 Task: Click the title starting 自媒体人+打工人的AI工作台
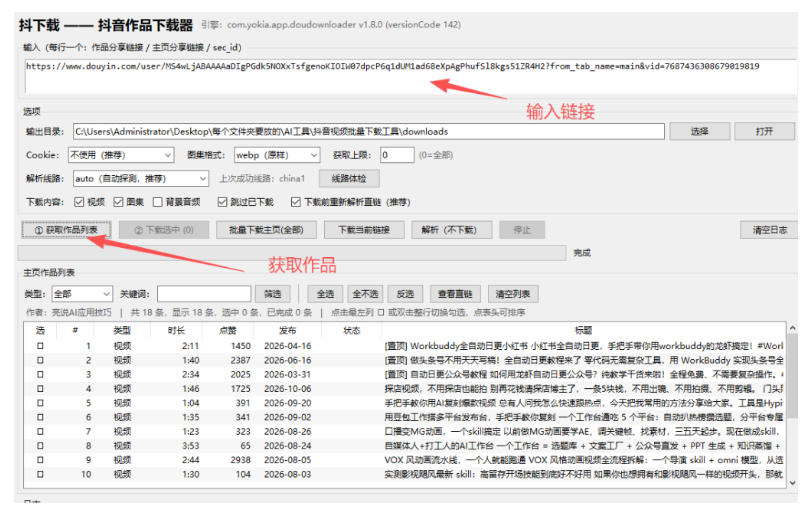tap(584, 446)
